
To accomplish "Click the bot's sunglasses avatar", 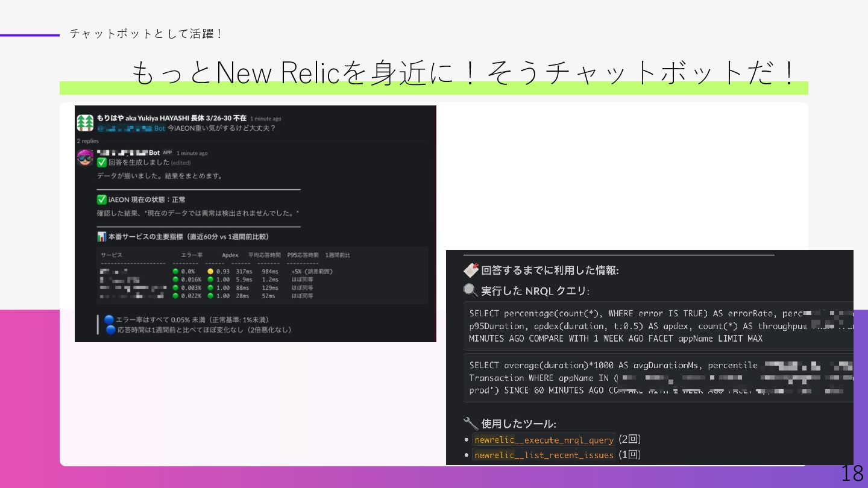I will pyautogui.click(x=85, y=158).
